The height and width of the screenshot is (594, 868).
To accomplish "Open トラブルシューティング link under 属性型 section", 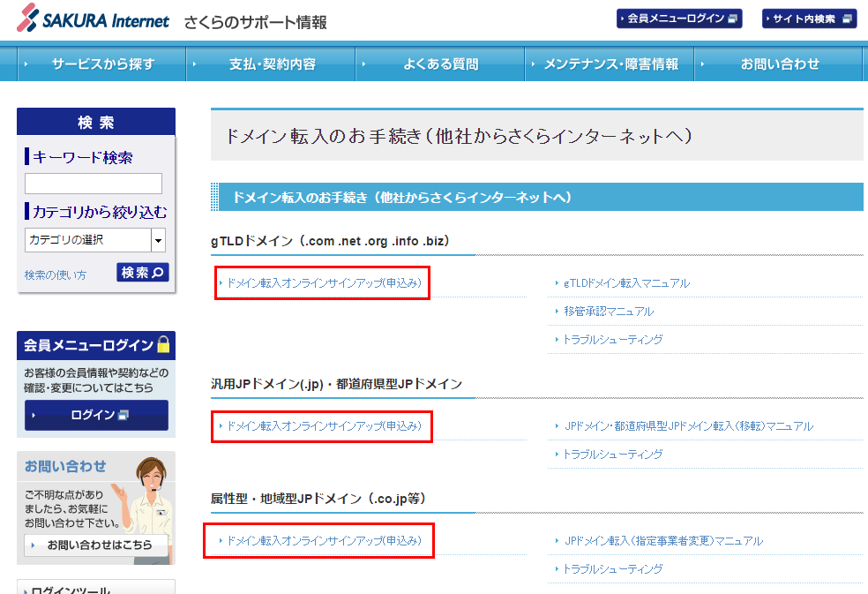I will pos(613,569).
